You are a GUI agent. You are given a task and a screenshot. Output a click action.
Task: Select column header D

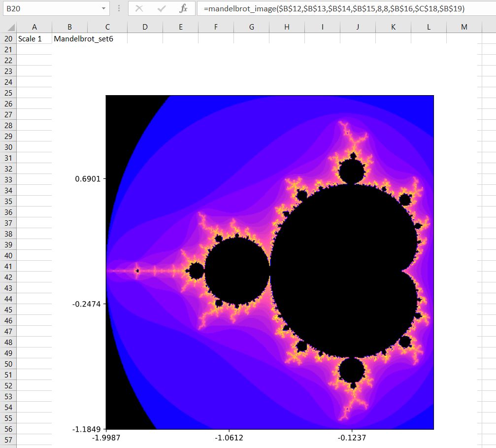(x=145, y=27)
